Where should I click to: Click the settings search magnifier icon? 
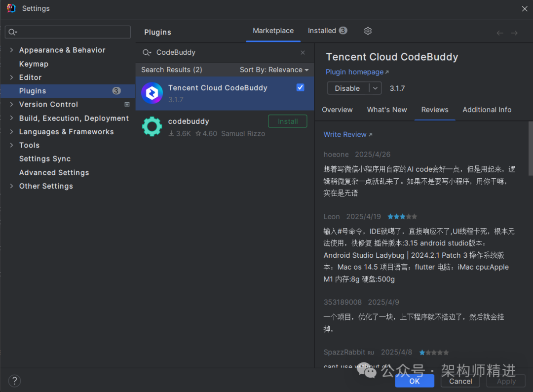coord(12,32)
